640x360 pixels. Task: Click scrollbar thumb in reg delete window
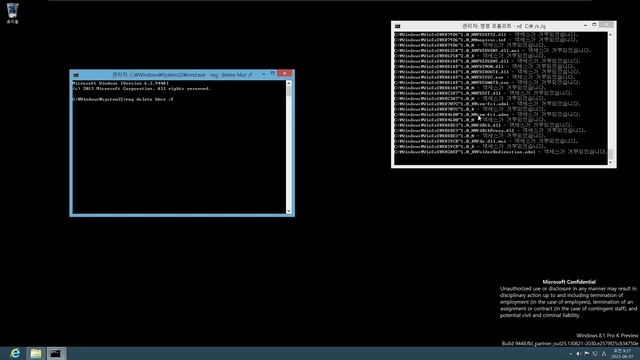pos(289,91)
